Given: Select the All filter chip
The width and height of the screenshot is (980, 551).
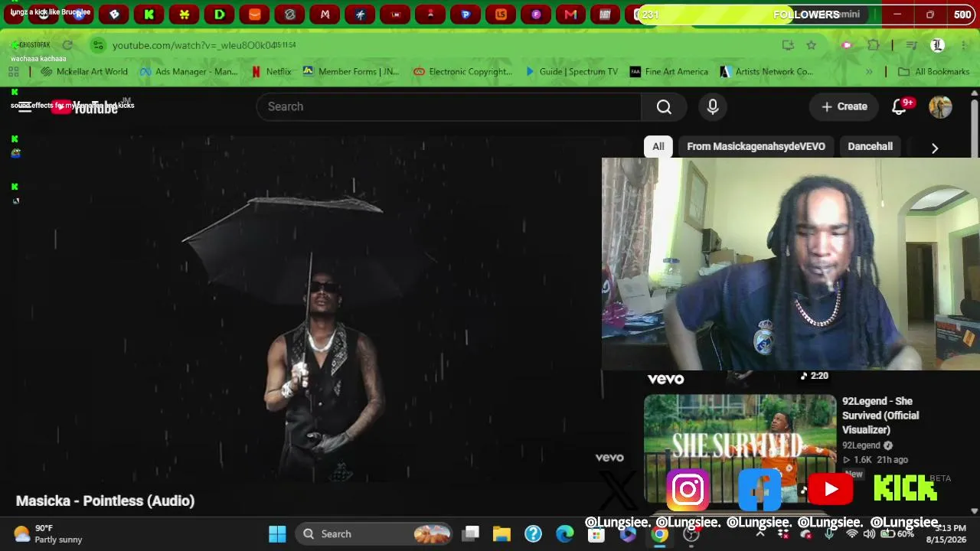Looking at the screenshot, I should pos(658,146).
